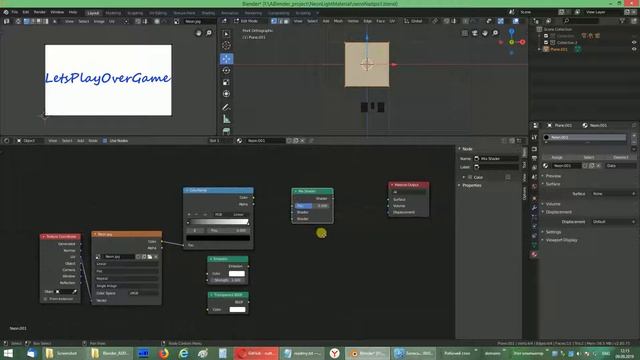Select the Select Box tool in viewport
This screenshot has height=360, width=640.
tap(227, 34)
